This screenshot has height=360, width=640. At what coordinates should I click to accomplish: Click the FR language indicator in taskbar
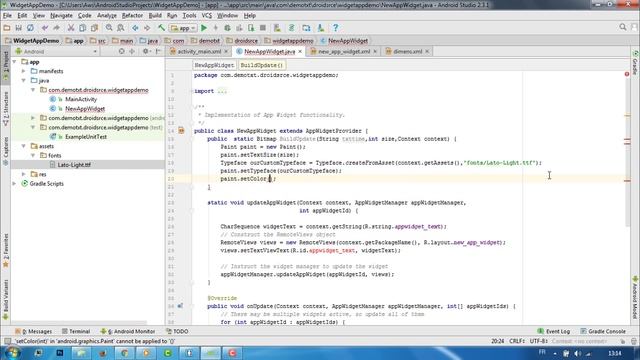(542, 352)
